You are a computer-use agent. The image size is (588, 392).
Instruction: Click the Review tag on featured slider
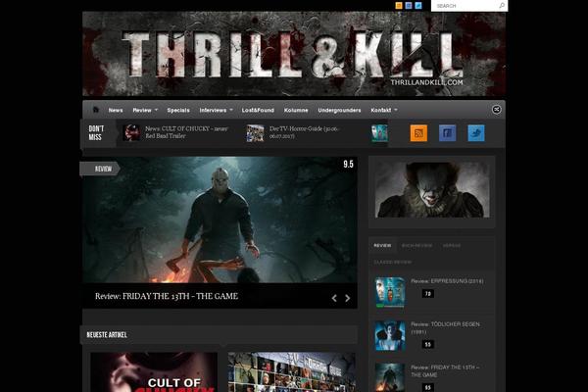[x=100, y=169]
